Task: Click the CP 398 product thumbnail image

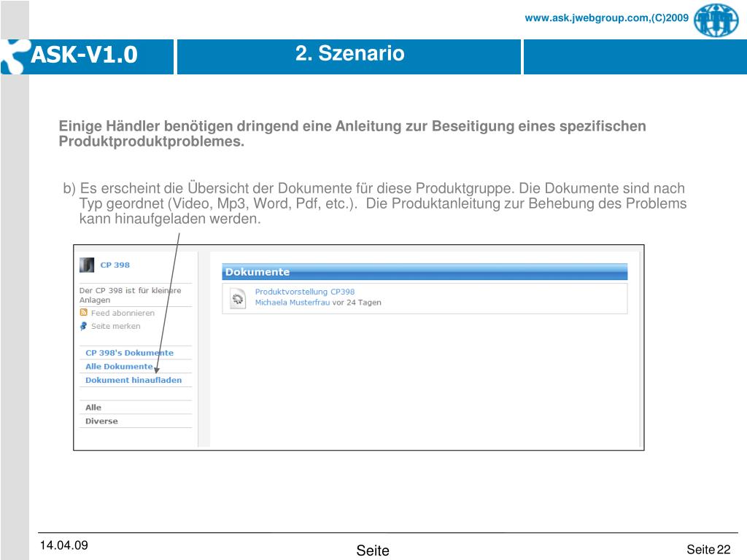Action: pos(87,265)
